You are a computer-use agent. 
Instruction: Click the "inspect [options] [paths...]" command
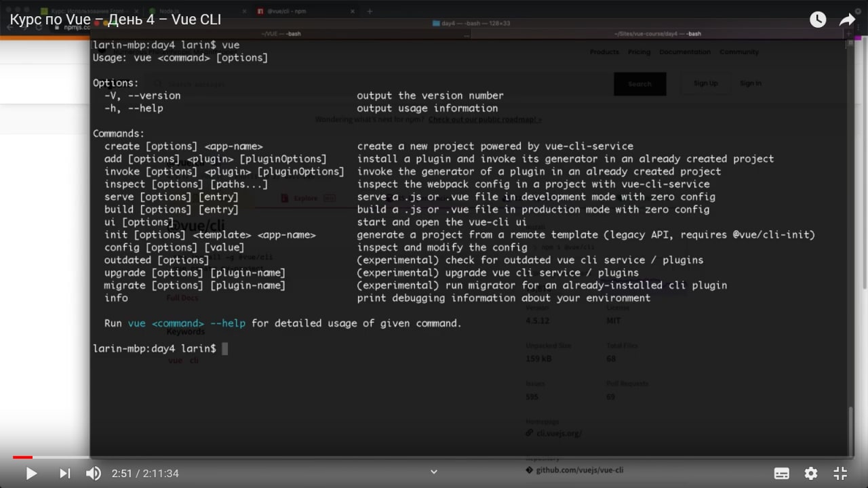pos(186,184)
